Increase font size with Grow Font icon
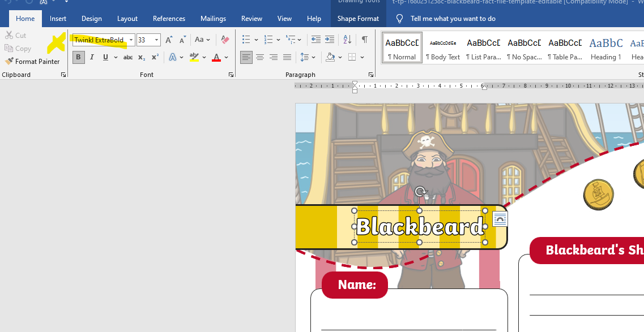Viewport: 644px width, 332px height. tap(169, 40)
